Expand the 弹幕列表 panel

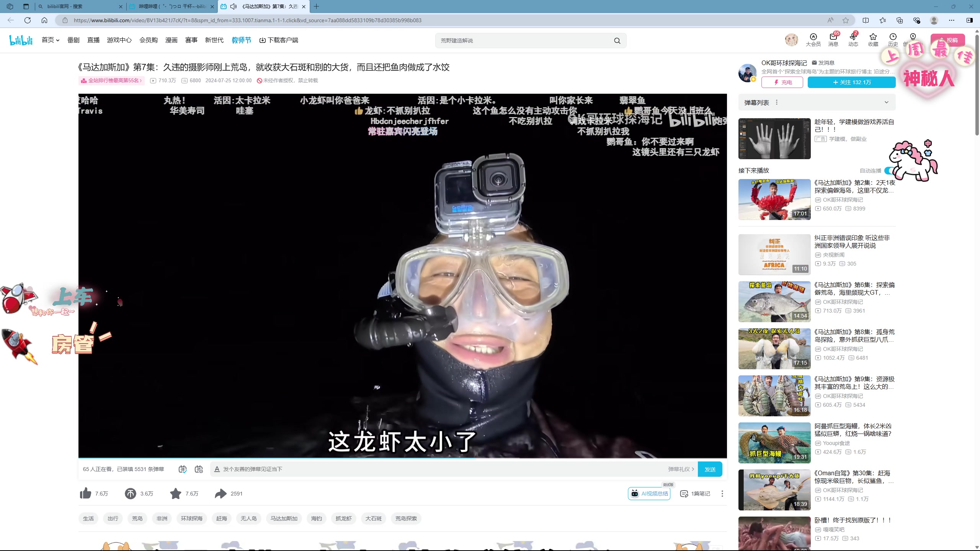point(887,102)
